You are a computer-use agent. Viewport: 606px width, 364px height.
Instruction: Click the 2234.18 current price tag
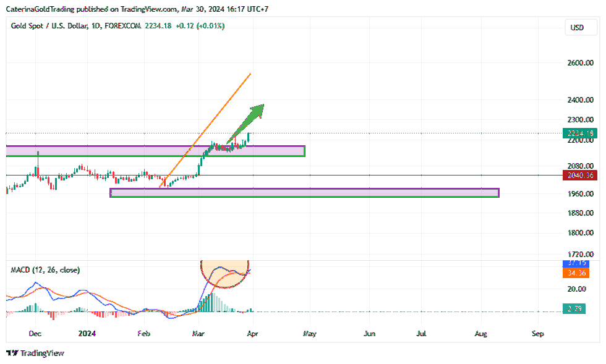[x=580, y=133]
